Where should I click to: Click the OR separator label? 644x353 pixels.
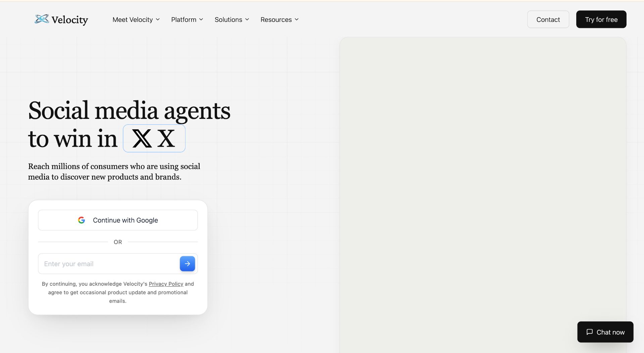118,242
